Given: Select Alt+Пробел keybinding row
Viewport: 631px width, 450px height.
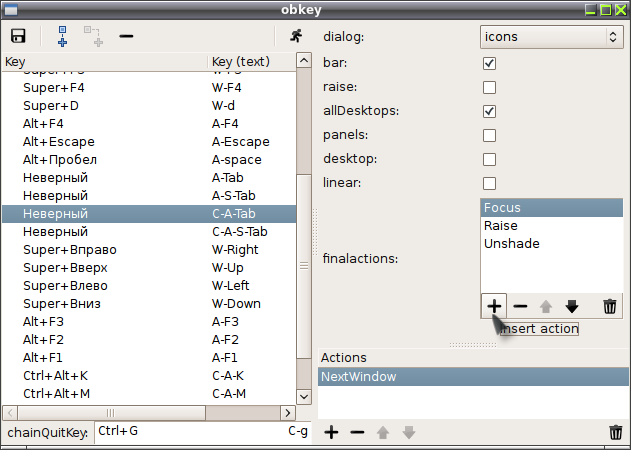Looking at the screenshot, I should pyautogui.click(x=149, y=160).
